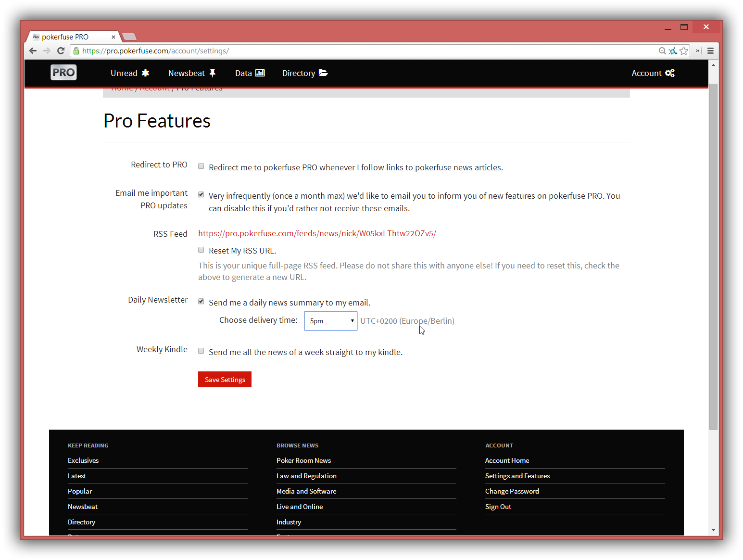Open the Account menu item

click(x=653, y=73)
